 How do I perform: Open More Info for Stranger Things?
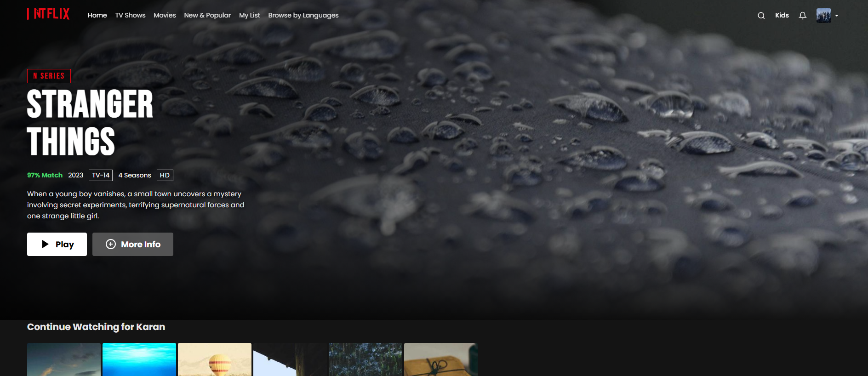click(133, 244)
